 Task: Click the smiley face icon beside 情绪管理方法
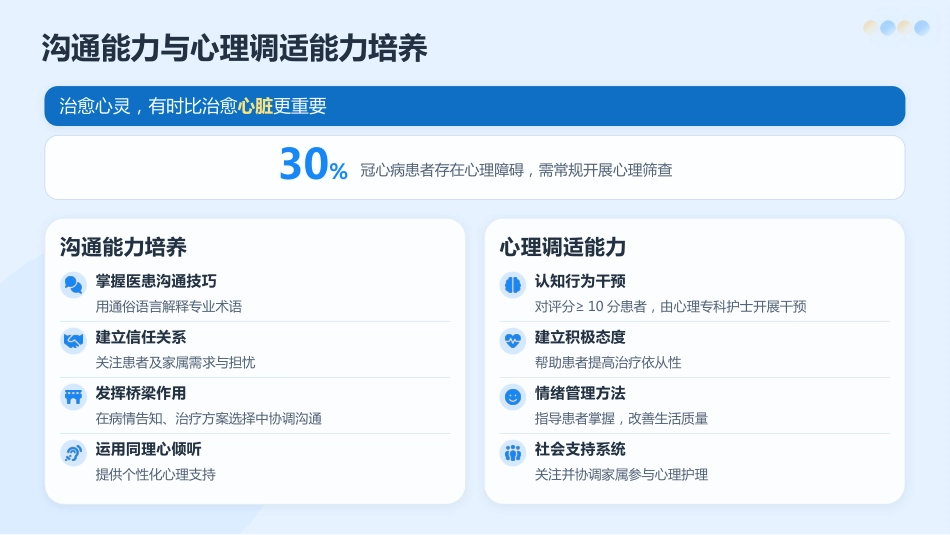pyautogui.click(x=513, y=397)
